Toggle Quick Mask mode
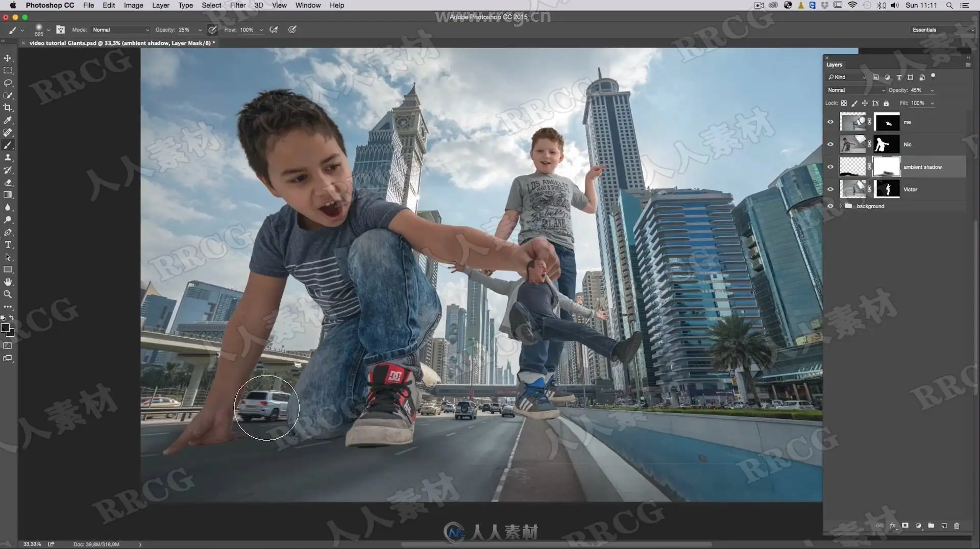Screen dimensions: 980x549 (x=8, y=346)
